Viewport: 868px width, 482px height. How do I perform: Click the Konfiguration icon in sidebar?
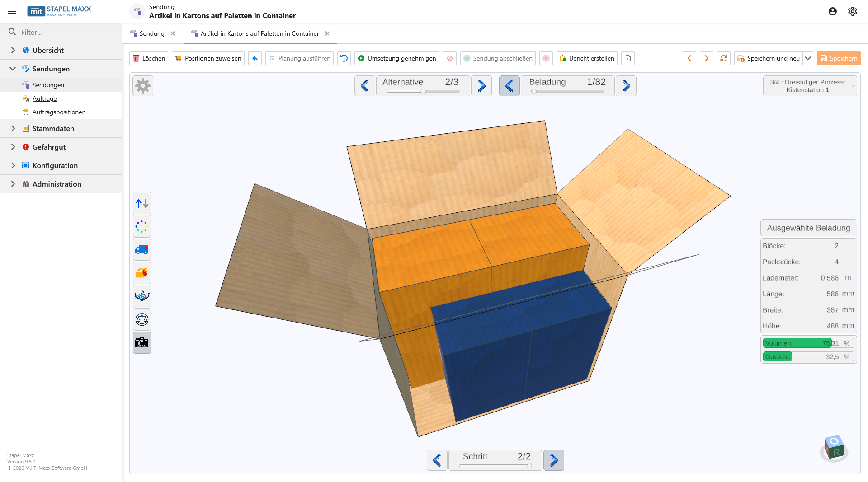pos(26,165)
